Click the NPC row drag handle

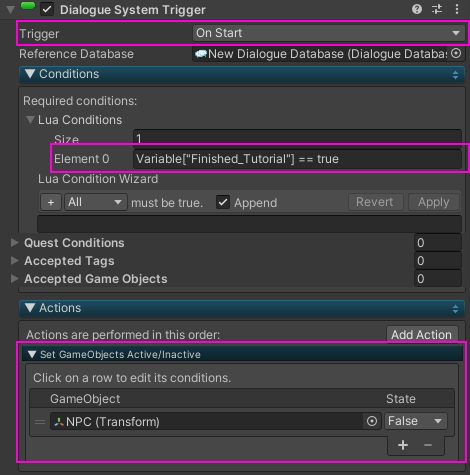click(40, 422)
